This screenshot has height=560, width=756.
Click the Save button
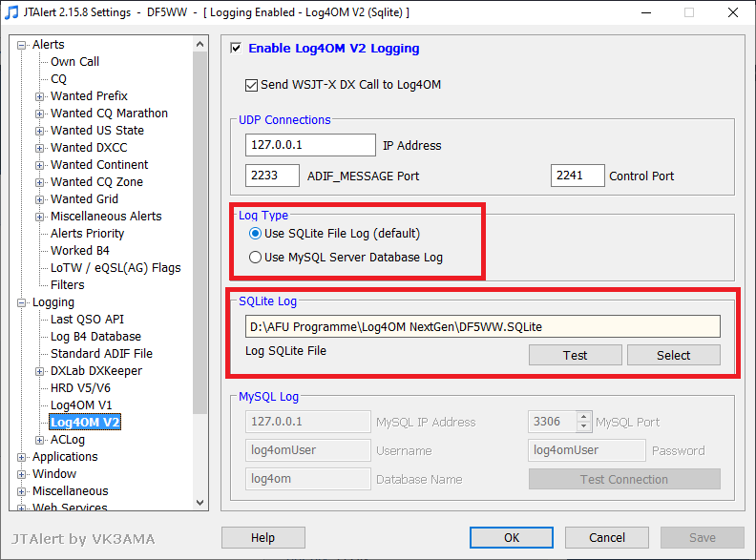[703, 537]
